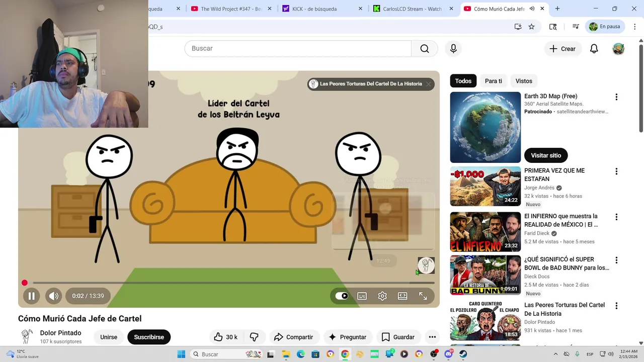
Task: Bookmark this page with star icon
Action: (531, 27)
